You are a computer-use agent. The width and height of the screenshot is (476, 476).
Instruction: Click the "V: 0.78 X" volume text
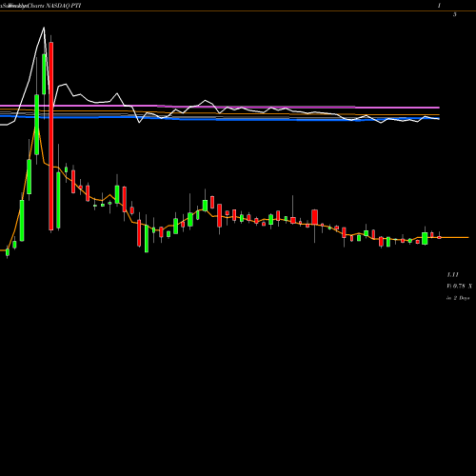(x=460, y=286)
